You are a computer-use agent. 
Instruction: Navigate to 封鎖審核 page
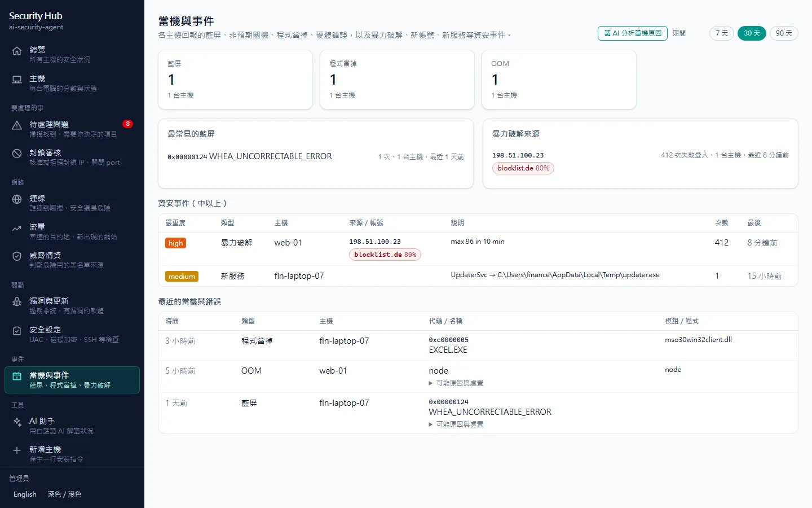72,157
